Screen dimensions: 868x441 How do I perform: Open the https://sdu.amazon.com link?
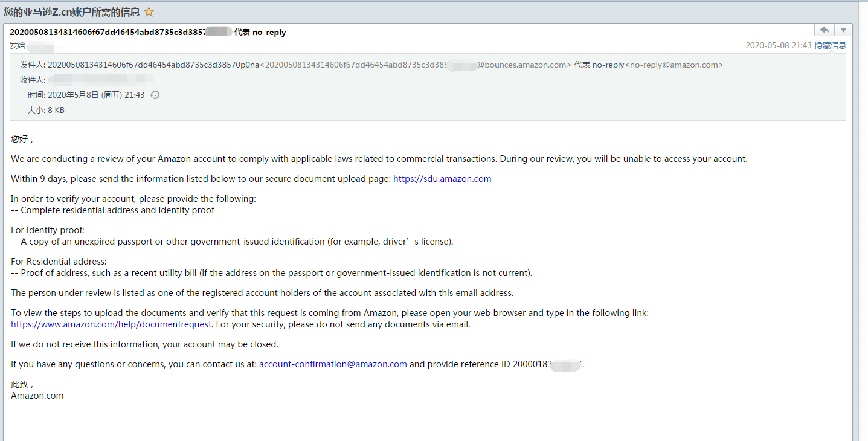tap(442, 179)
